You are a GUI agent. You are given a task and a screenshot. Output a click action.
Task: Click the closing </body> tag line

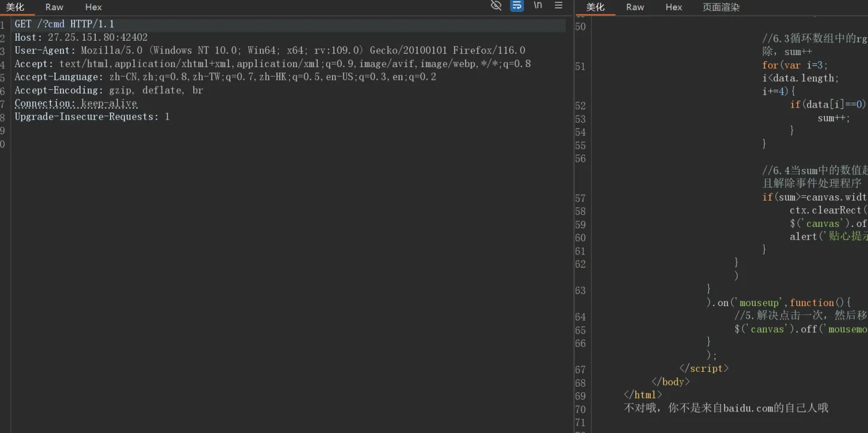point(671,381)
